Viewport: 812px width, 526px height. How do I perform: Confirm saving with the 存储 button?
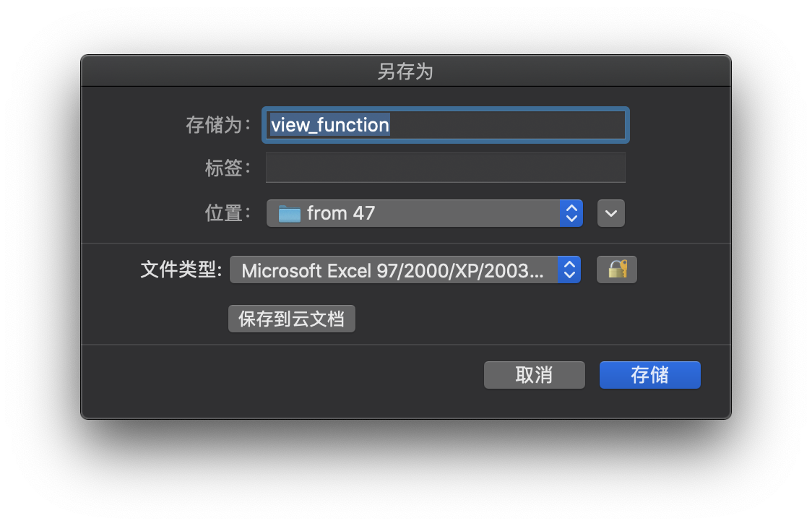[649, 375]
